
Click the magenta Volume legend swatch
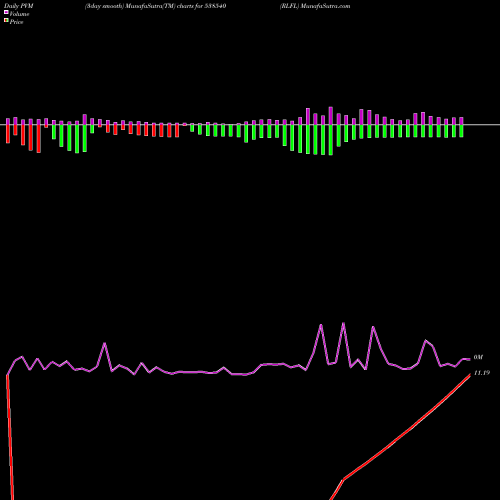(x=6, y=12)
